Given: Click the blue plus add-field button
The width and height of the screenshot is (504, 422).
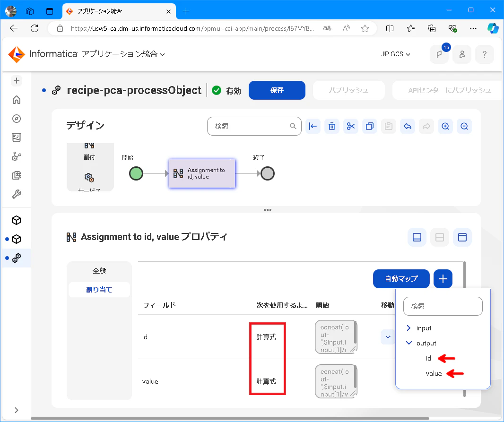Looking at the screenshot, I should click(x=443, y=279).
